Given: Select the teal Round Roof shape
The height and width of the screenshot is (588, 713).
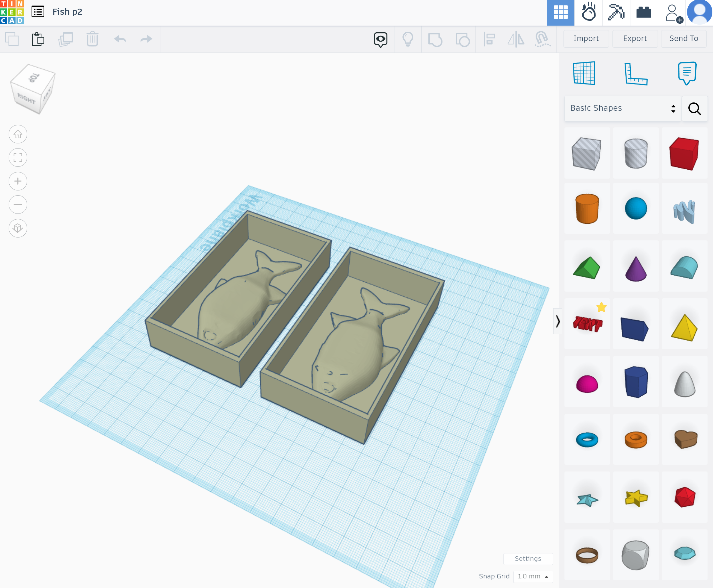Looking at the screenshot, I should click(x=684, y=267).
